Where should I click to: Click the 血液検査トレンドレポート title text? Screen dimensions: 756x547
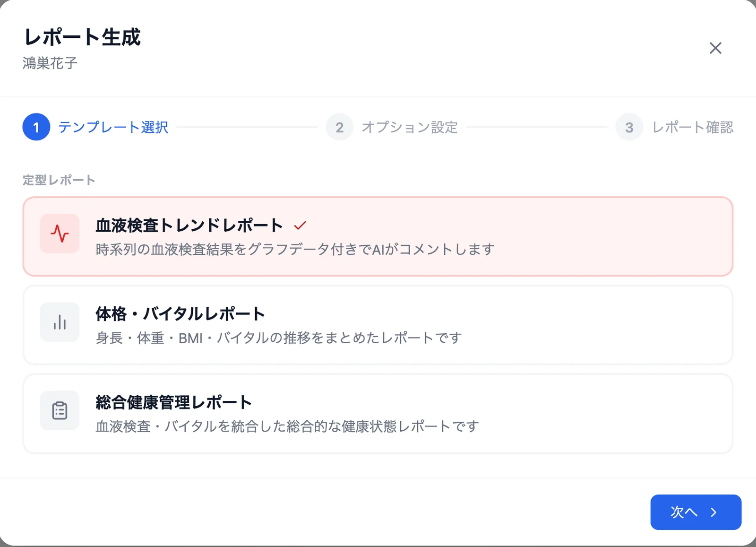tap(189, 226)
